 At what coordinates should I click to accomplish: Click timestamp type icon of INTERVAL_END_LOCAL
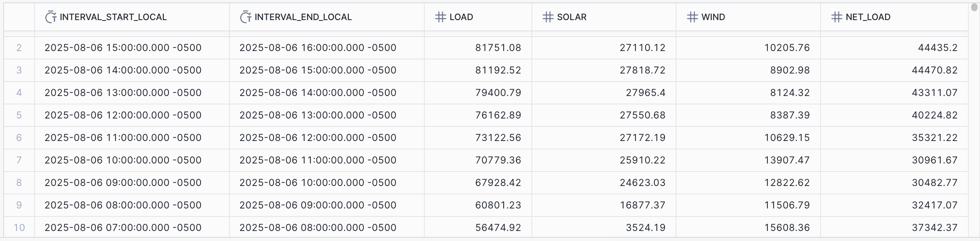coord(245,17)
